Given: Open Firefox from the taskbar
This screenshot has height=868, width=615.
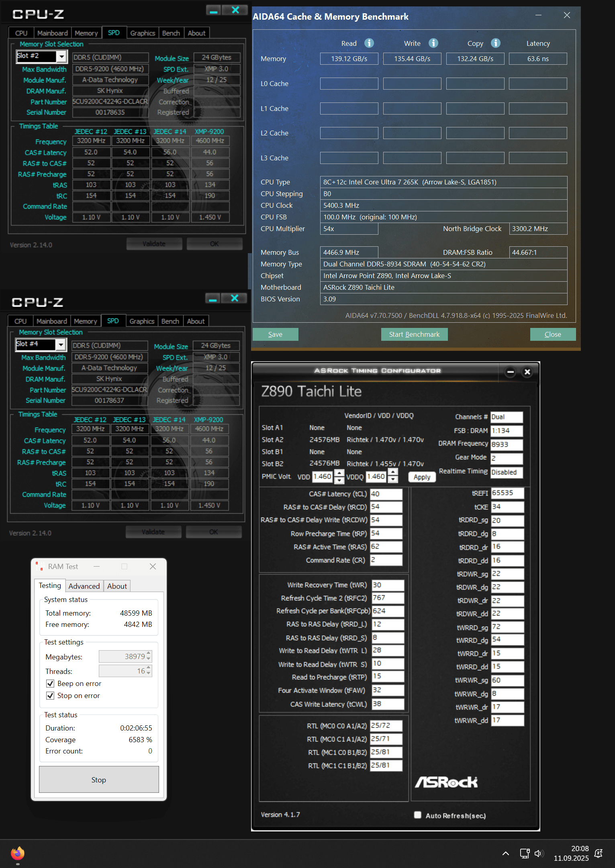Looking at the screenshot, I should click(x=18, y=853).
